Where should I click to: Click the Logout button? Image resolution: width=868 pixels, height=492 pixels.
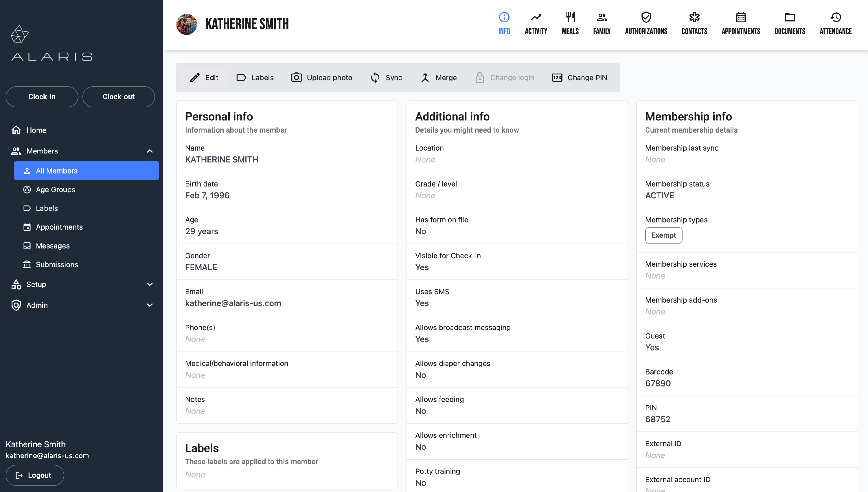[x=35, y=475]
